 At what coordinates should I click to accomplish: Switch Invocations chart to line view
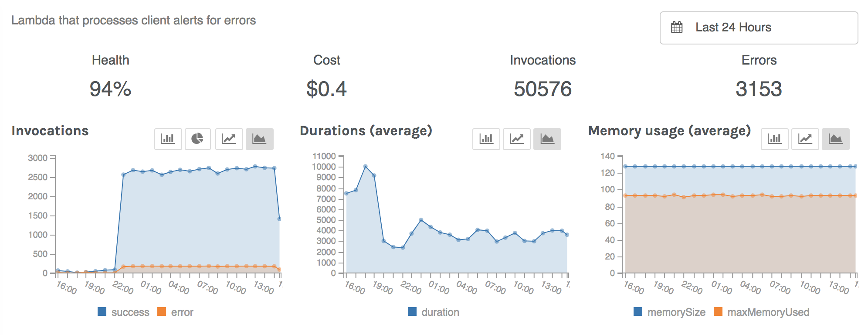[229, 139]
